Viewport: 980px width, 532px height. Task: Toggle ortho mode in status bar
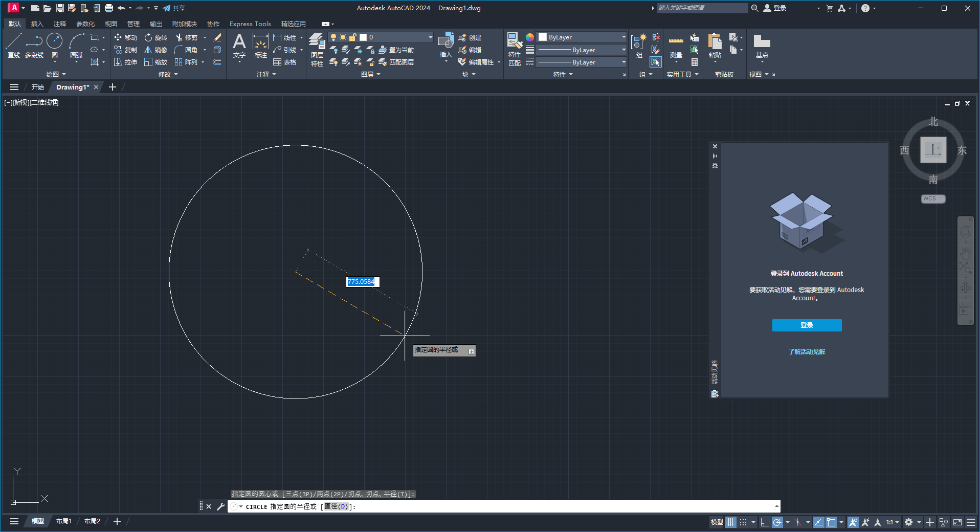(765, 522)
